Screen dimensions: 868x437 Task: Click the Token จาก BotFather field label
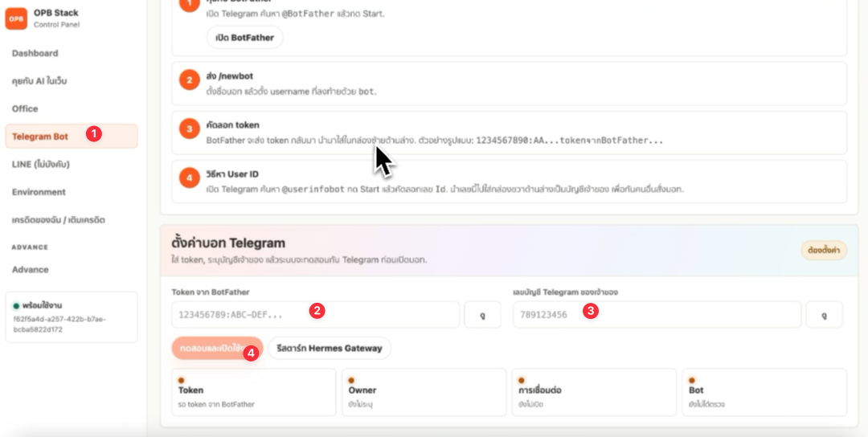click(x=211, y=292)
